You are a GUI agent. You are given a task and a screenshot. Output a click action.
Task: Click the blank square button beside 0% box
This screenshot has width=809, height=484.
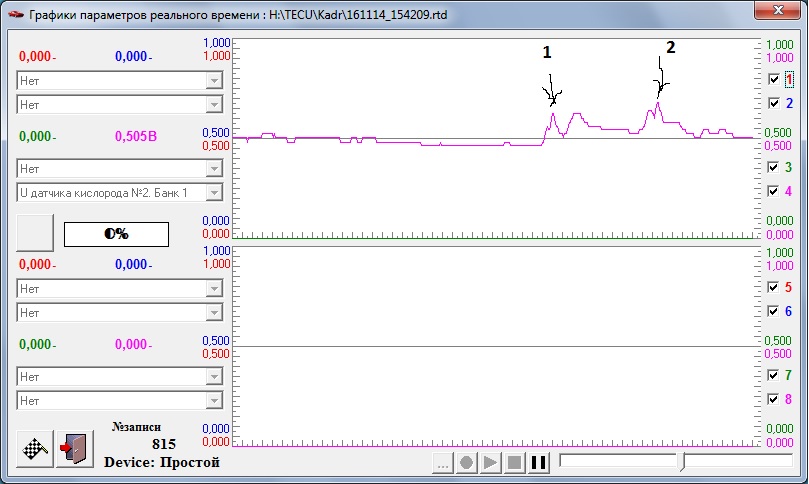click(x=35, y=232)
